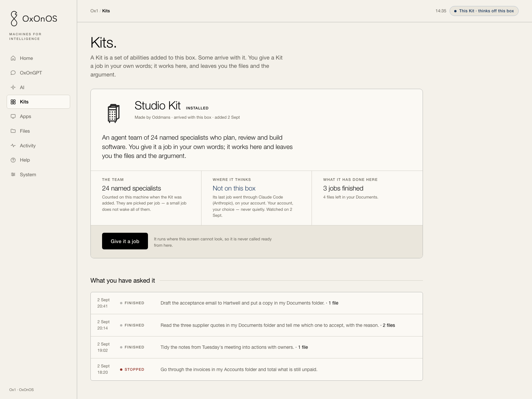
Task: Click the 'This Kit · thinks off this box' pill
Action: (x=484, y=11)
